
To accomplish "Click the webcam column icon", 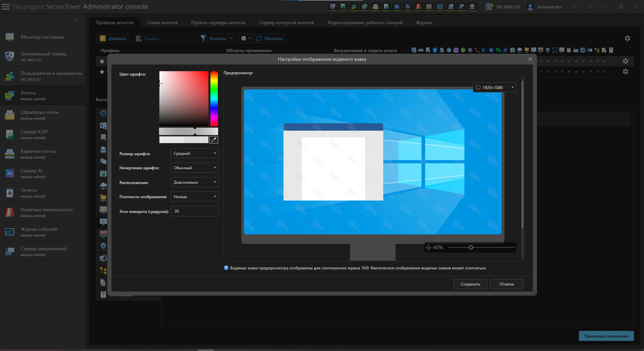I will [548, 50].
